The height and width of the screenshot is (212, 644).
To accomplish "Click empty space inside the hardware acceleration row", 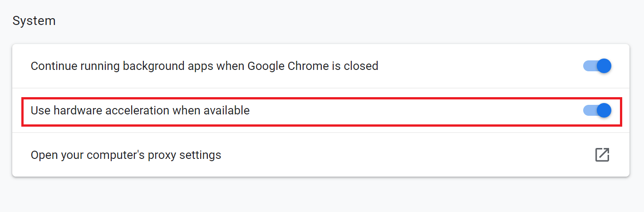I will [x=408, y=110].
